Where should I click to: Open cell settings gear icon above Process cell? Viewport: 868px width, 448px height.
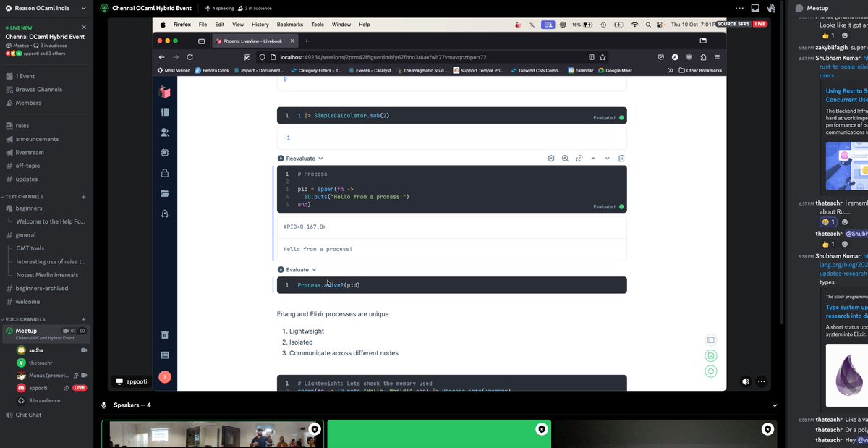[x=551, y=158]
